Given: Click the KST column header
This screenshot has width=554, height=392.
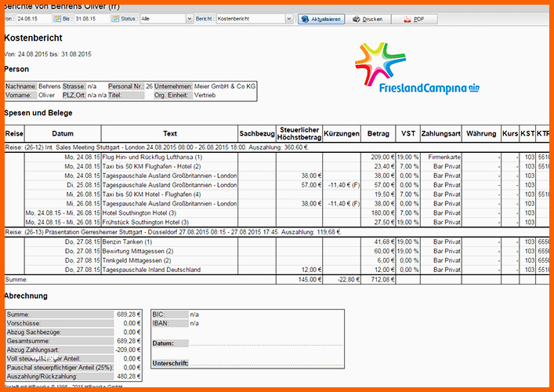Looking at the screenshot, I should [527, 133].
